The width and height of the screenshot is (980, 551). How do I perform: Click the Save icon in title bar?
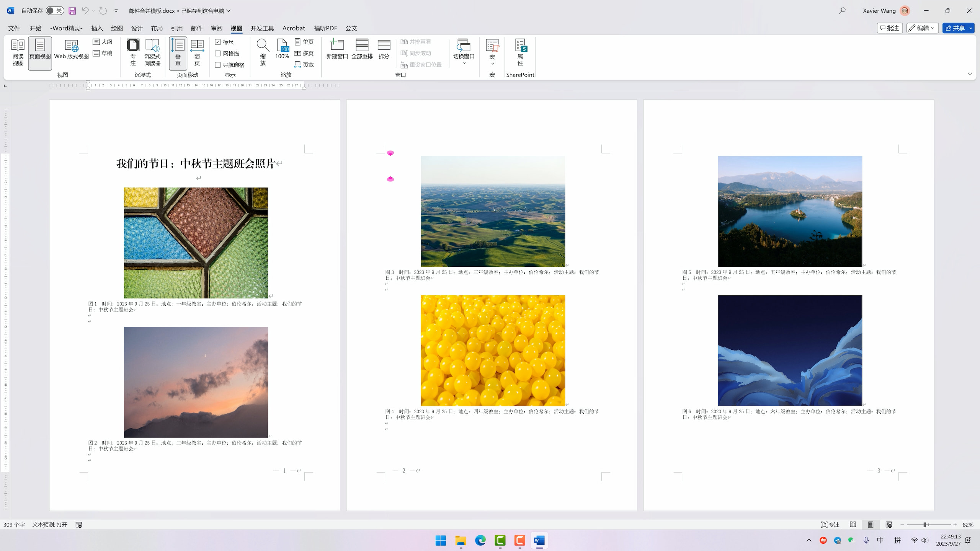click(72, 11)
